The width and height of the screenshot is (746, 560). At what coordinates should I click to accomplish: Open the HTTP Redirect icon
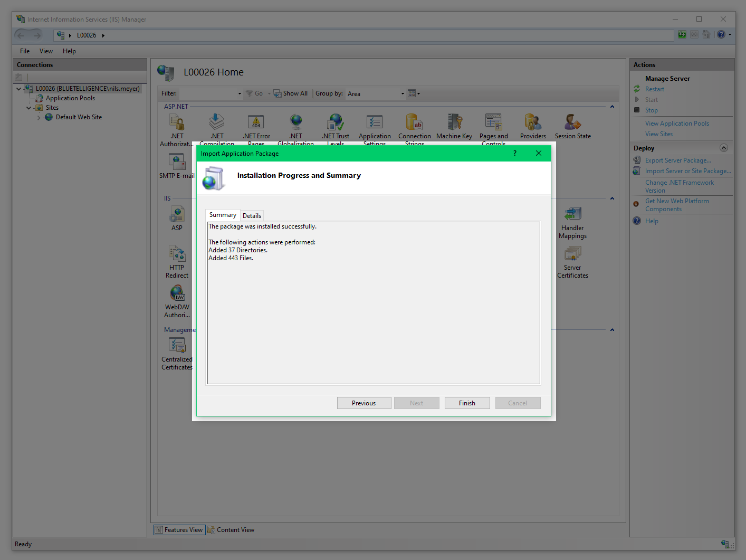177,262
